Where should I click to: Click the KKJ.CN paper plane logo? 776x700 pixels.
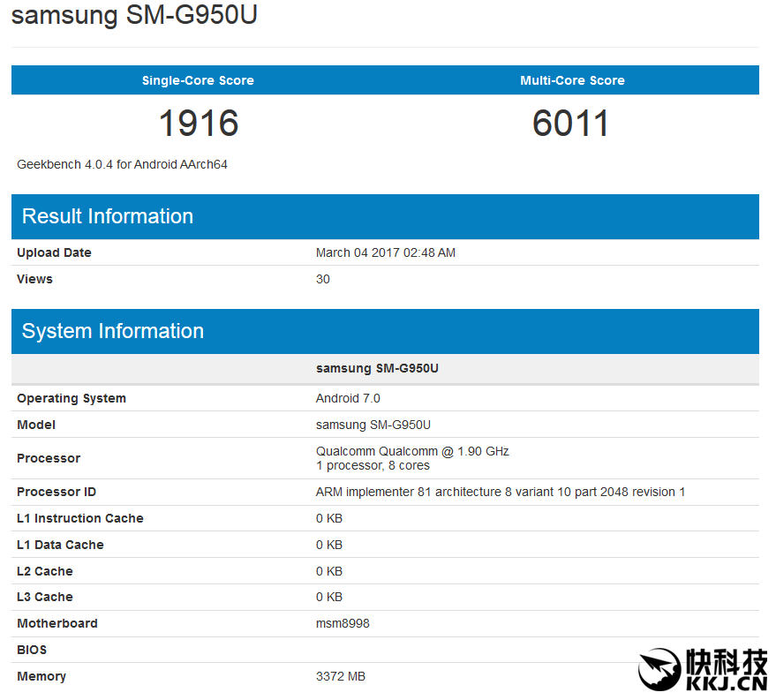[x=658, y=671]
